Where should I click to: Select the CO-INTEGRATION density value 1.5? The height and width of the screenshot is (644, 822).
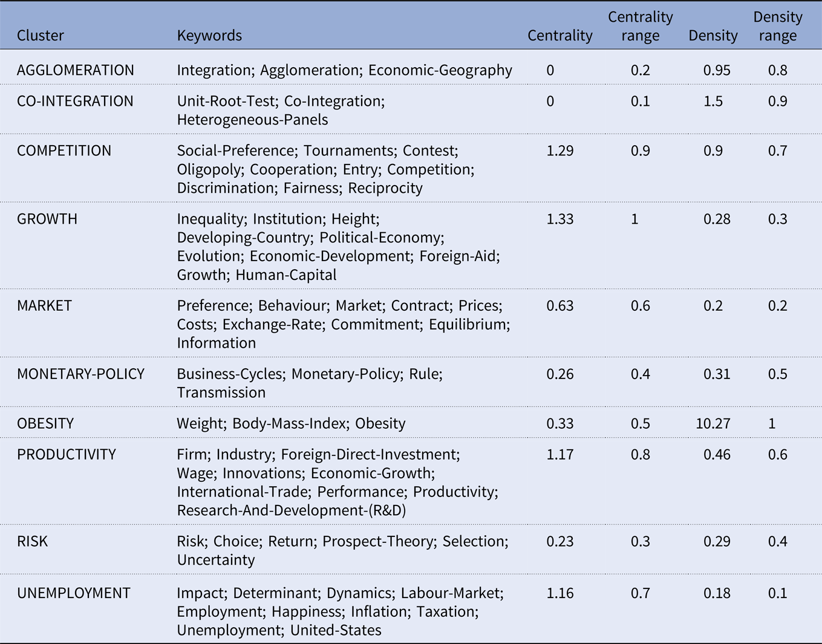pyautogui.click(x=713, y=101)
